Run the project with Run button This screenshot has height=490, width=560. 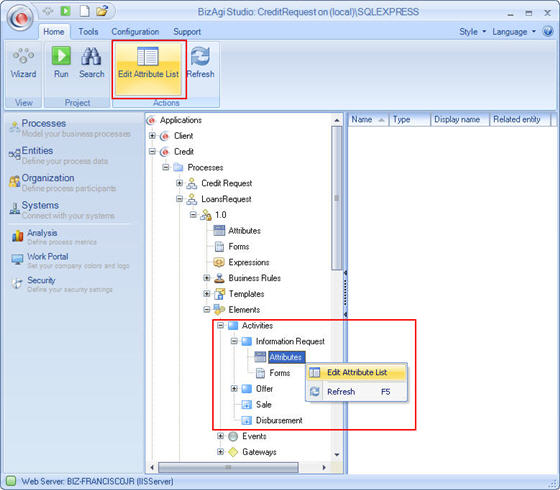[x=61, y=63]
